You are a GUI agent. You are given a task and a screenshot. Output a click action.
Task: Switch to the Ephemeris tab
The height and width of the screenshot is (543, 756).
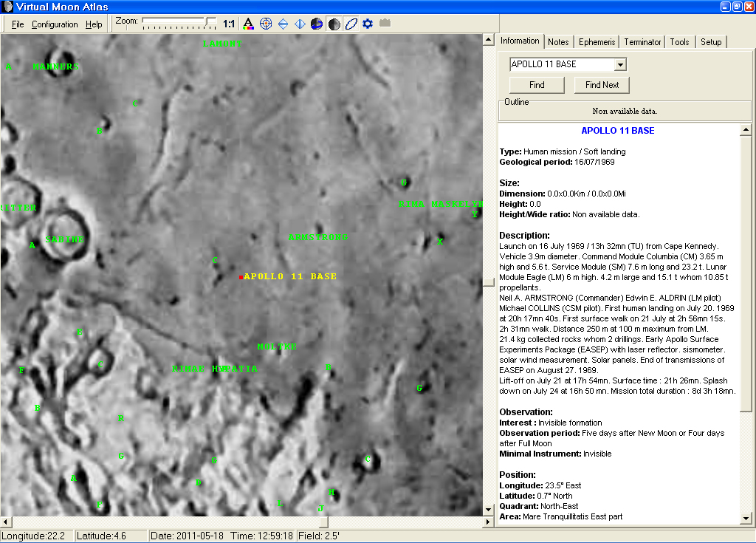click(x=597, y=41)
